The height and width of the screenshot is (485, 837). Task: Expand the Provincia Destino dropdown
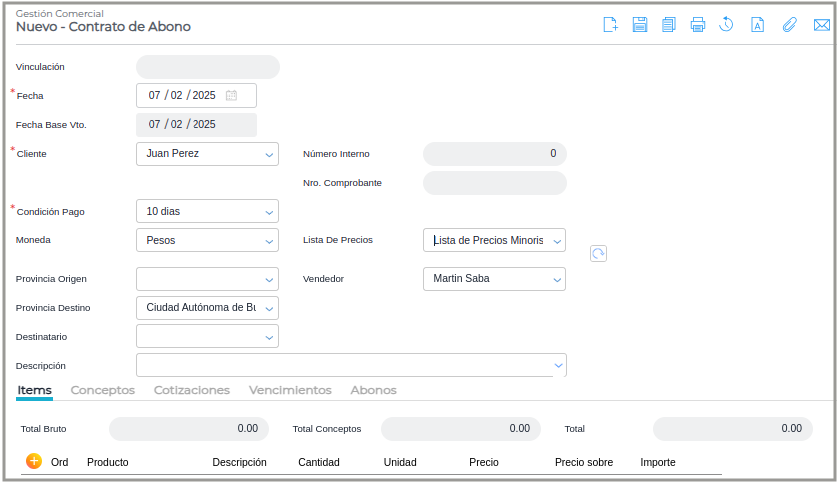click(x=270, y=308)
